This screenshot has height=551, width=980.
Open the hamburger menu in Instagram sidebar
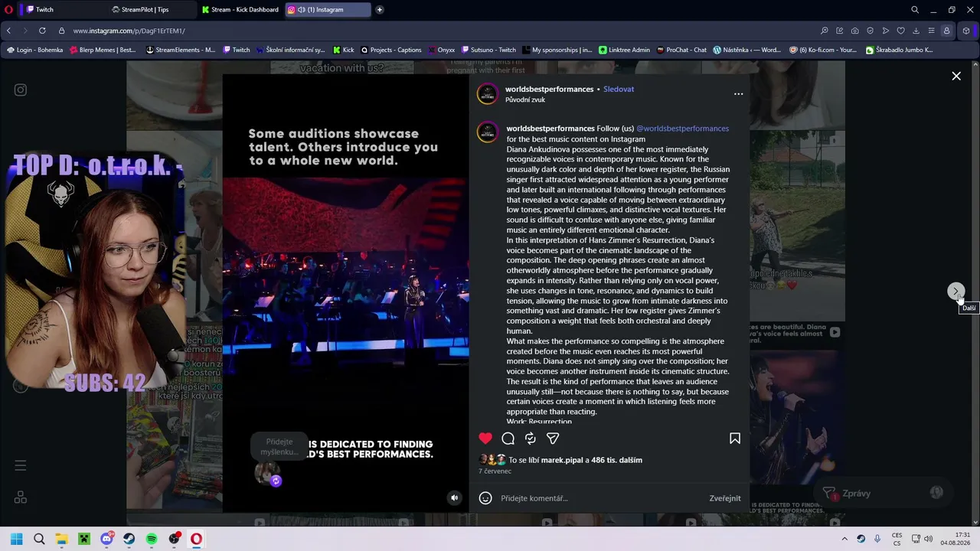coord(21,465)
